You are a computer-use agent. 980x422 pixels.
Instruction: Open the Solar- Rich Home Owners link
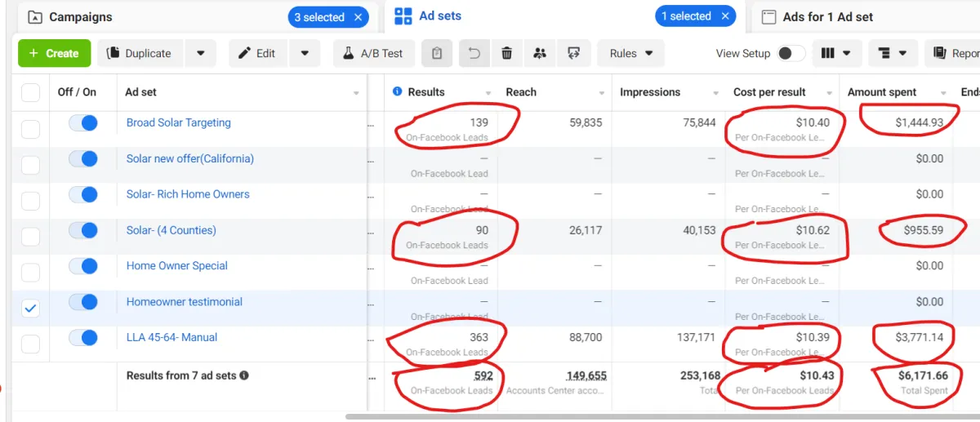pyautogui.click(x=188, y=194)
